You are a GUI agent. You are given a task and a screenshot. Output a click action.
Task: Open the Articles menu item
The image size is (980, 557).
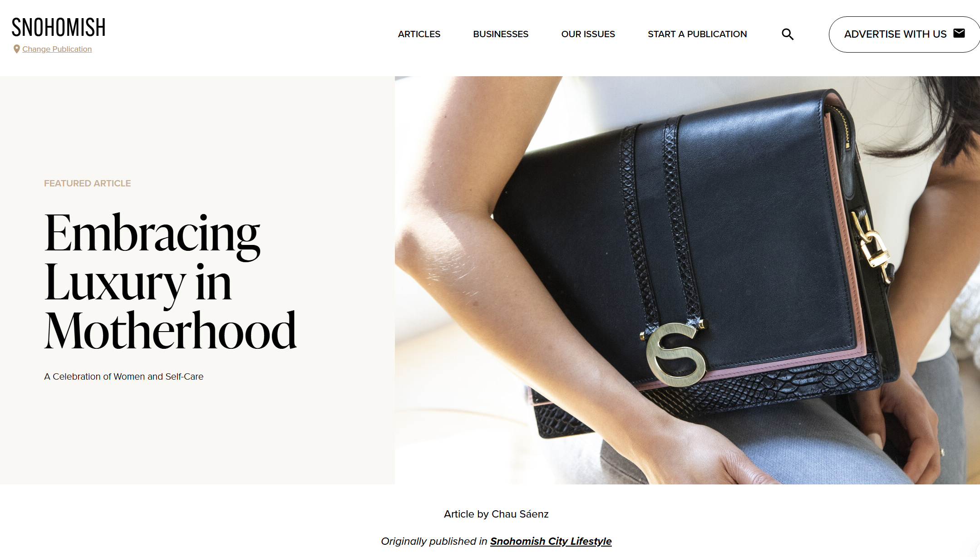click(x=419, y=34)
